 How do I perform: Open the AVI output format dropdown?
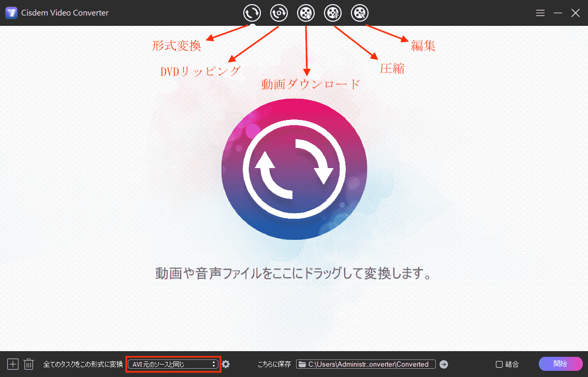(x=173, y=364)
